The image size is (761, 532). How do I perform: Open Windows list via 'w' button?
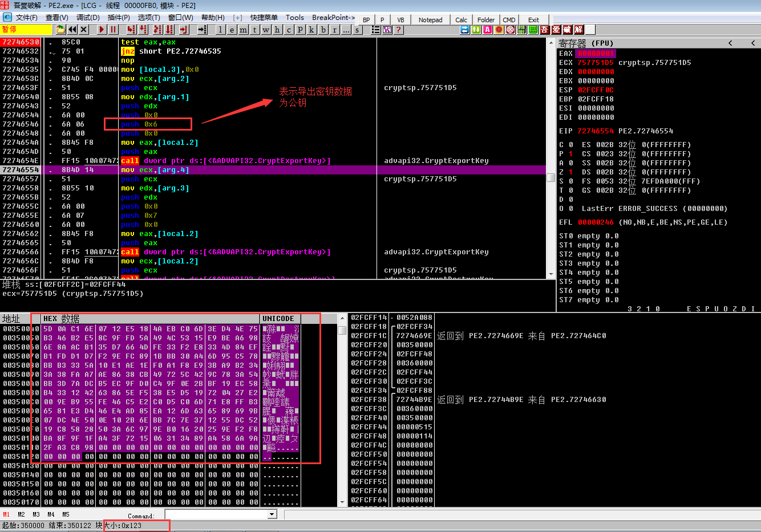coord(266,30)
